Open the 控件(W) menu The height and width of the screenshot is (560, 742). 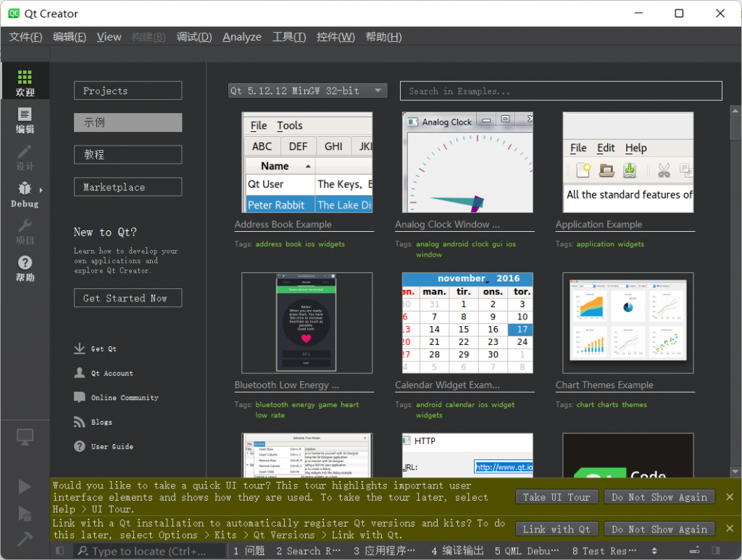click(x=335, y=37)
